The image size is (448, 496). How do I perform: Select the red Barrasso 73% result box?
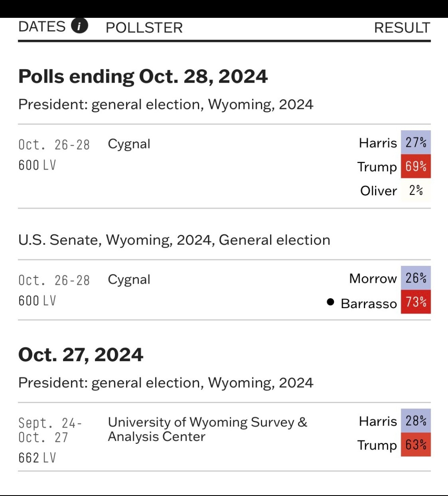click(416, 302)
